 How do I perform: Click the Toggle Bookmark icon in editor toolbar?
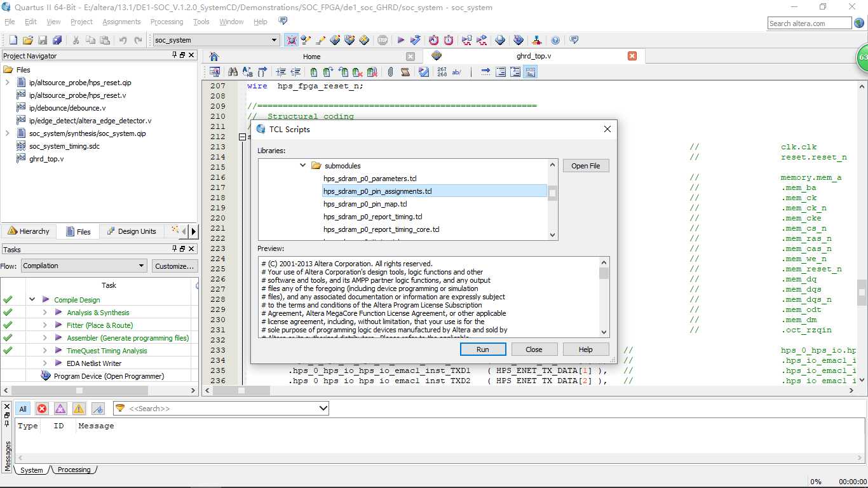pyautogui.click(x=314, y=72)
